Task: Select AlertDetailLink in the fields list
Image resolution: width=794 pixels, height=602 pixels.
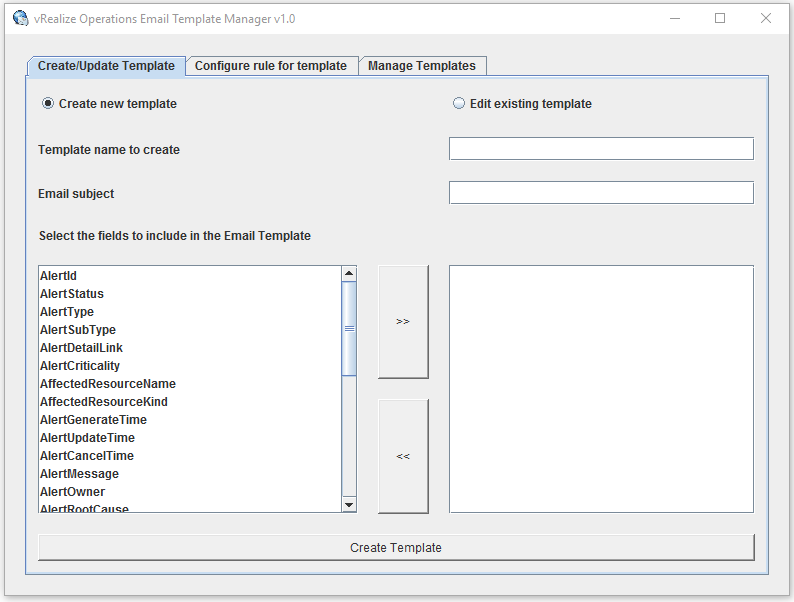Action: tap(190, 348)
